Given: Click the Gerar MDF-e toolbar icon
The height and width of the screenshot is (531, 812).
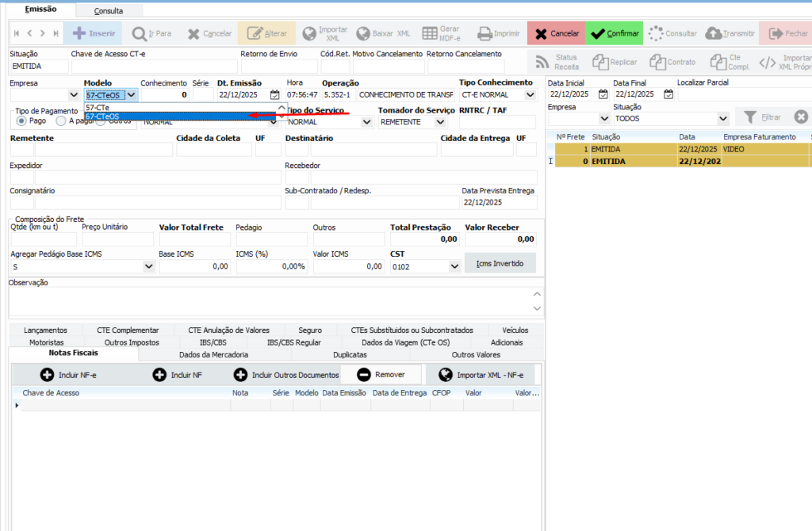Looking at the screenshot, I should [x=429, y=33].
